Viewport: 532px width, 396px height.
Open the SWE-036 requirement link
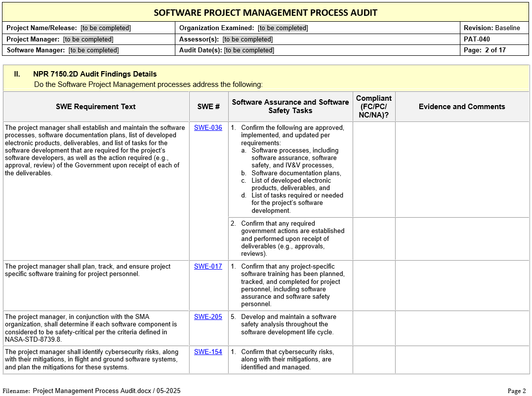click(x=208, y=128)
